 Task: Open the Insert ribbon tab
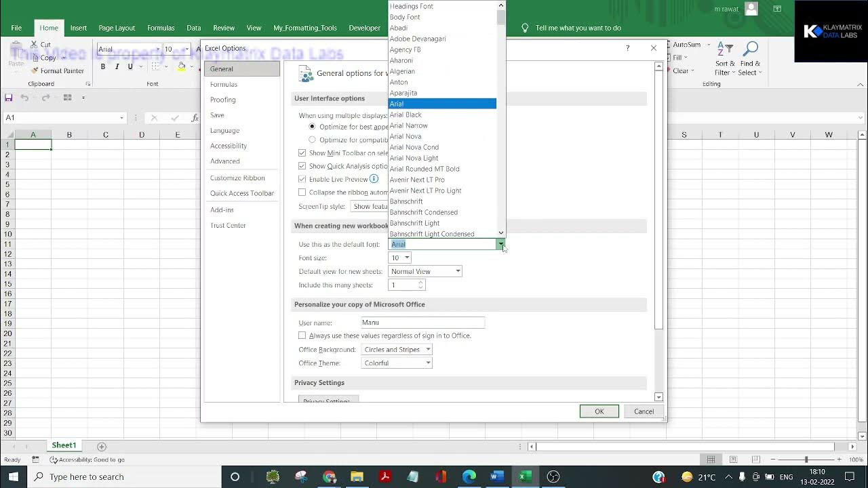point(79,28)
